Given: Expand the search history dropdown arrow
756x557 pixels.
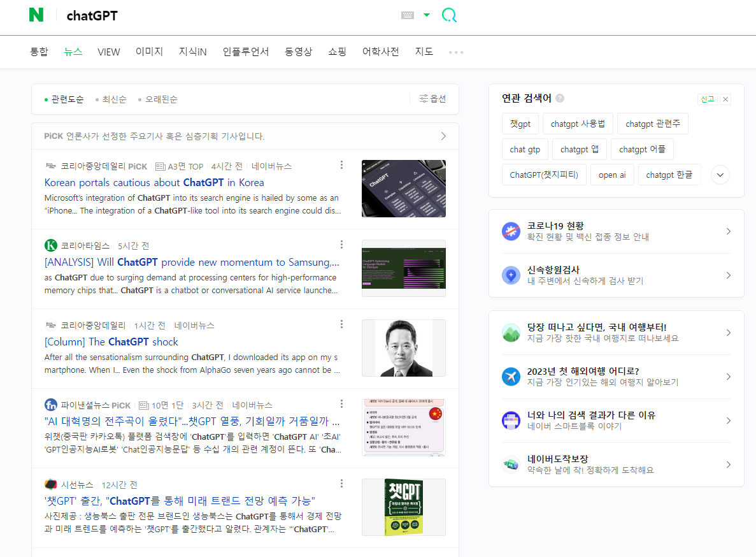Looking at the screenshot, I should pyautogui.click(x=427, y=15).
